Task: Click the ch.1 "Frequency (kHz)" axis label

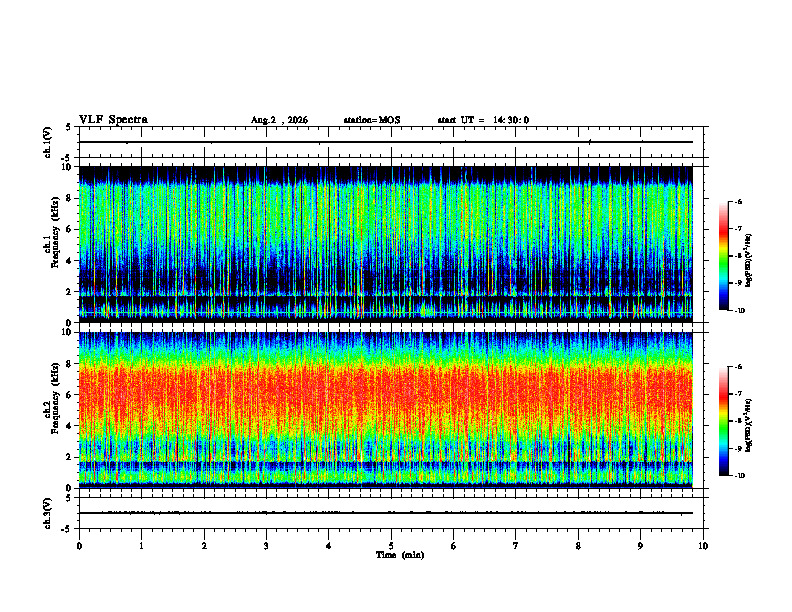Action: (55, 232)
